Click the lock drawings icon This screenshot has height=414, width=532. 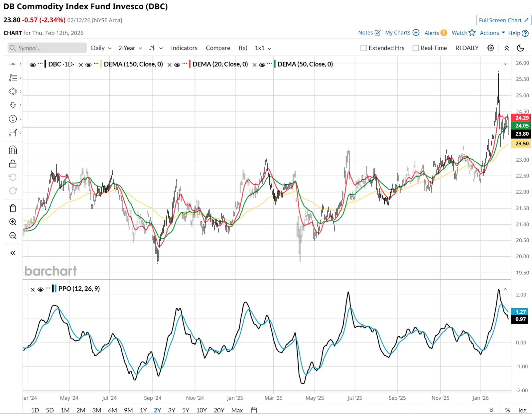pos(13,164)
